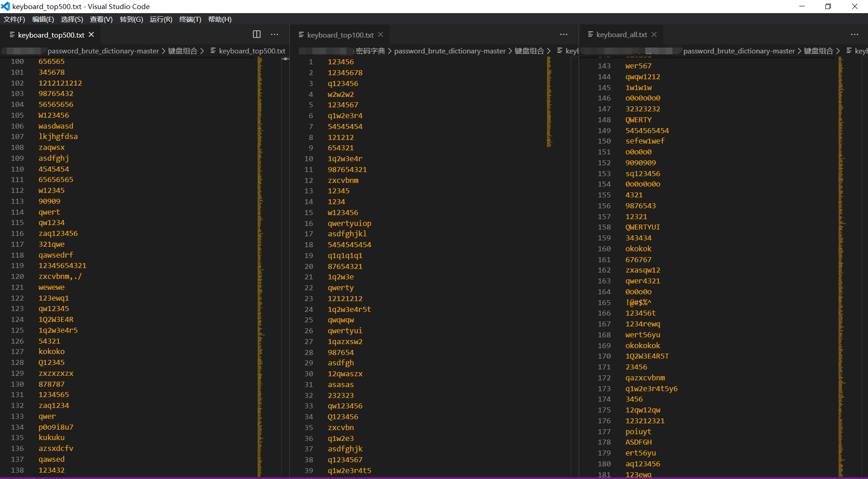Click text 'sefew1wef' on line 150

(645, 141)
